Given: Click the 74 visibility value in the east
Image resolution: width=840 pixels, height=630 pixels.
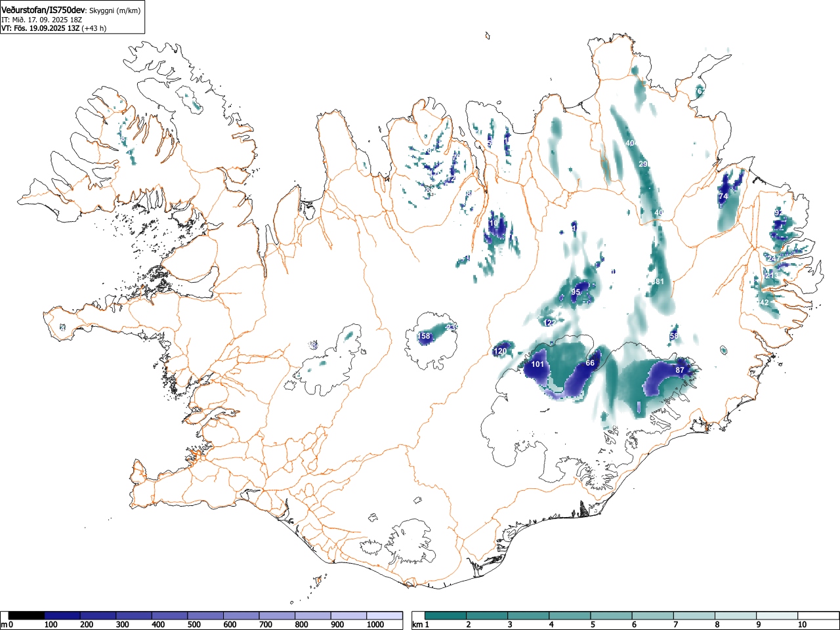Looking at the screenshot, I should click(x=723, y=196).
